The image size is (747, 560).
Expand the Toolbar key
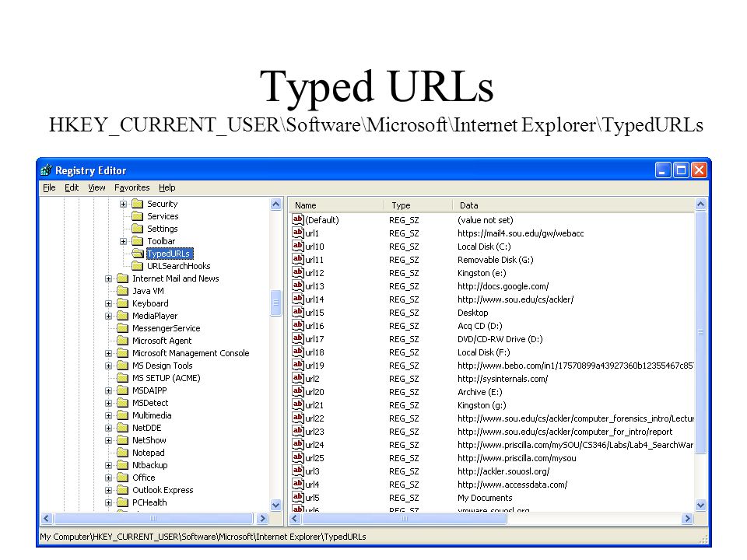pos(124,241)
